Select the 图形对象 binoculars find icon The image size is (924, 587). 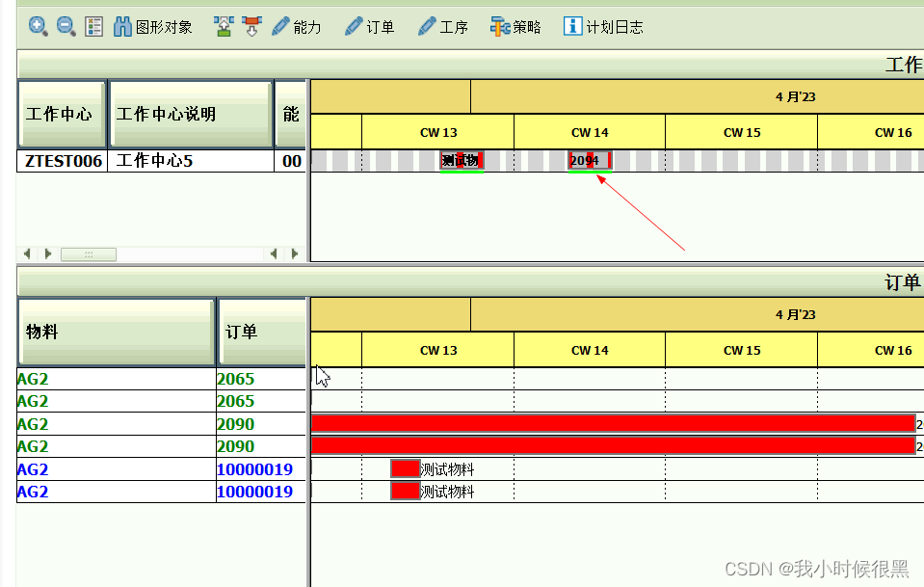[x=125, y=27]
